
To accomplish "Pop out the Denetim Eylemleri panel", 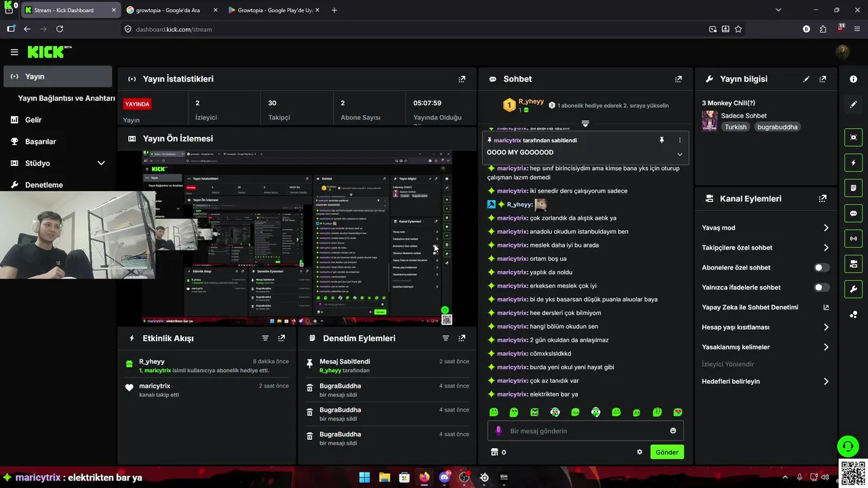I will click(462, 338).
